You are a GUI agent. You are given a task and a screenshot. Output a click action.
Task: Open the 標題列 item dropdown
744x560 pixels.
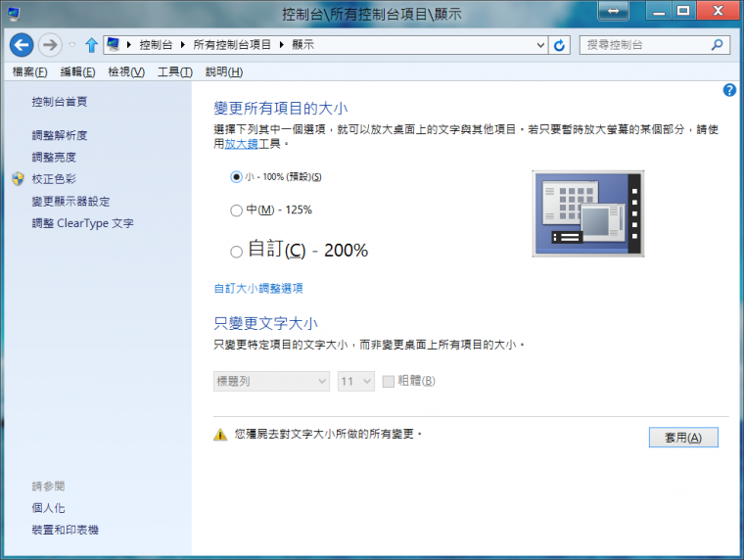tap(271, 381)
